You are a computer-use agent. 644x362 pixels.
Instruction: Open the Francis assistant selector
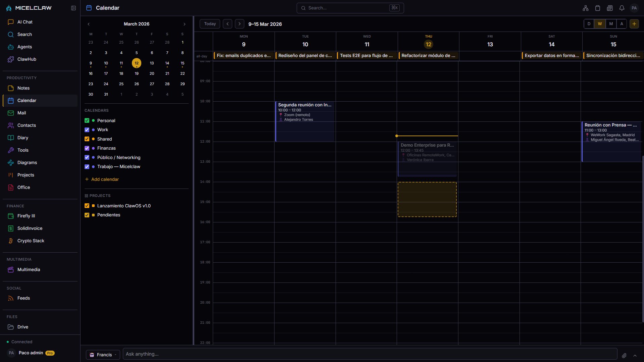pyautogui.click(x=103, y=354)
